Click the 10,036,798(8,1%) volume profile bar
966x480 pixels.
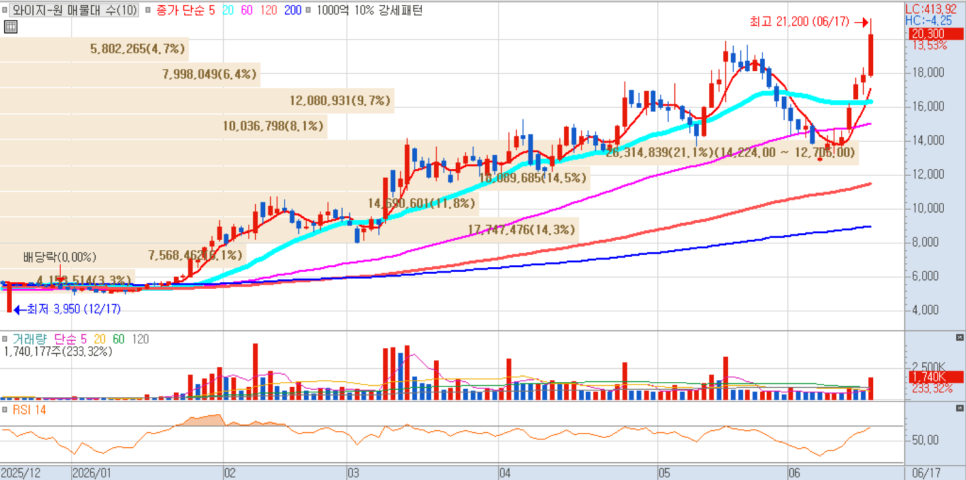tap(164, 127)
